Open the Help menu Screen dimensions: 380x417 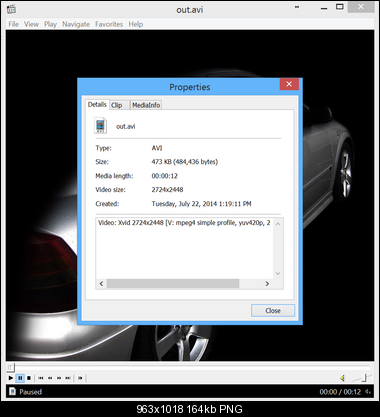(136, 24)
